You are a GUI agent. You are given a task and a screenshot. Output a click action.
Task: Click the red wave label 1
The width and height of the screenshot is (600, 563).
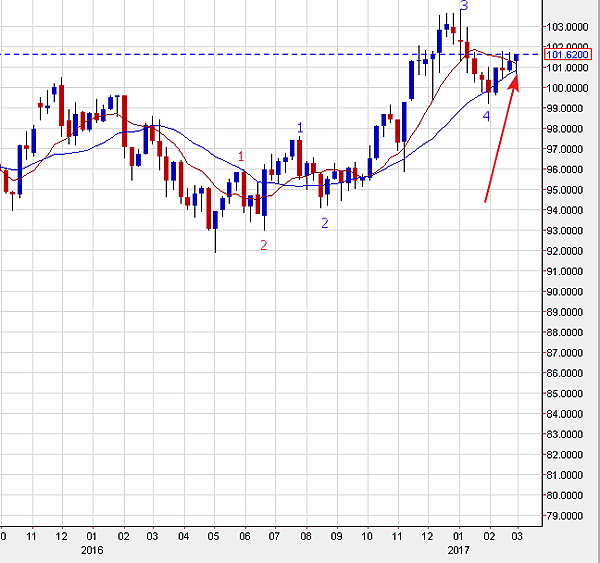pyautogui.click(x=241, y=157)
